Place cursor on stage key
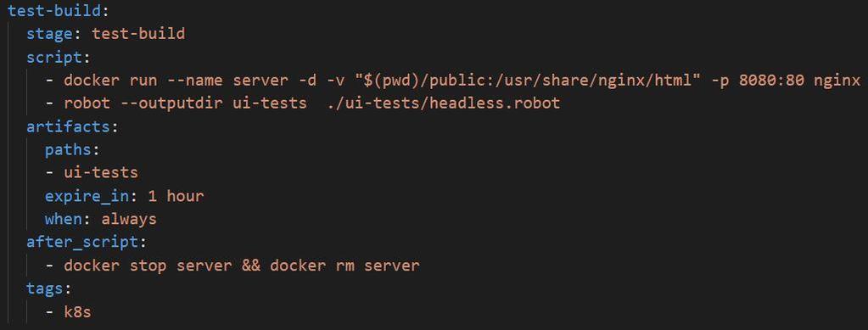Viewport: 868px width, 330px height. pyautogui.click(x=50, y=34)
